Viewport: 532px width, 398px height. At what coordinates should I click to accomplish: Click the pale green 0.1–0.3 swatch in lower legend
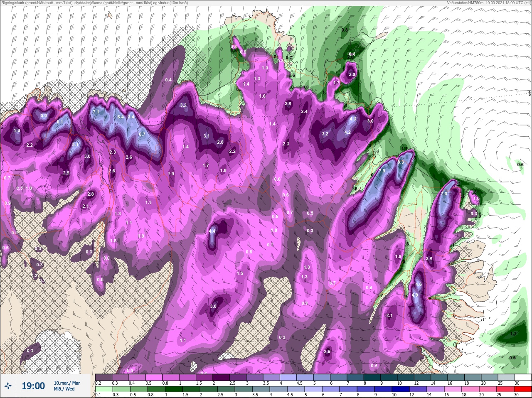[x=103, y=389]
